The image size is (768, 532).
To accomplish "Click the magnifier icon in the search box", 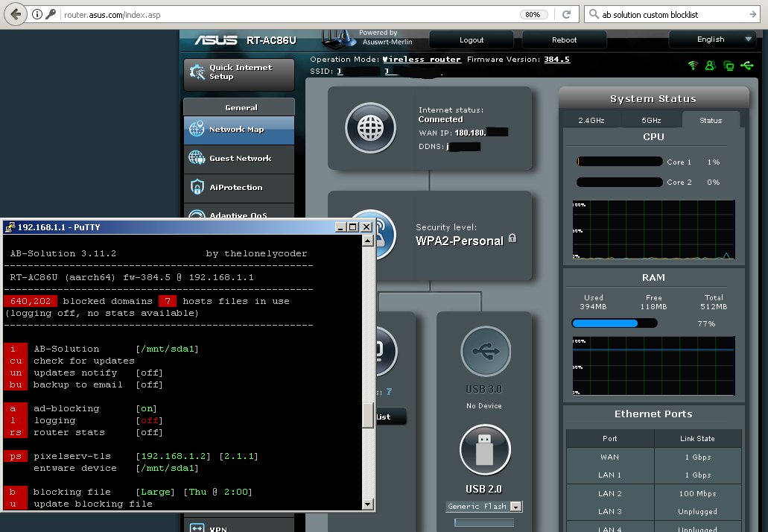I will coord(594,14).
